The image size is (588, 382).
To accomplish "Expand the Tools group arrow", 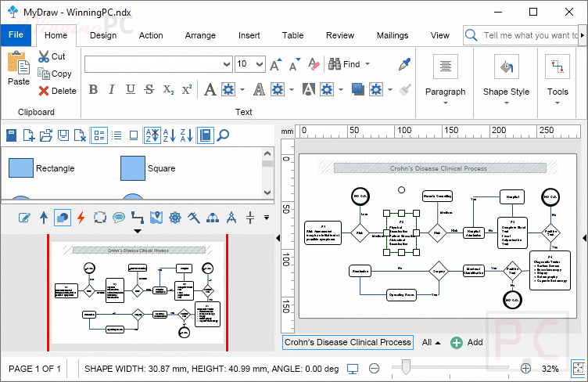I will pos(558,103).
